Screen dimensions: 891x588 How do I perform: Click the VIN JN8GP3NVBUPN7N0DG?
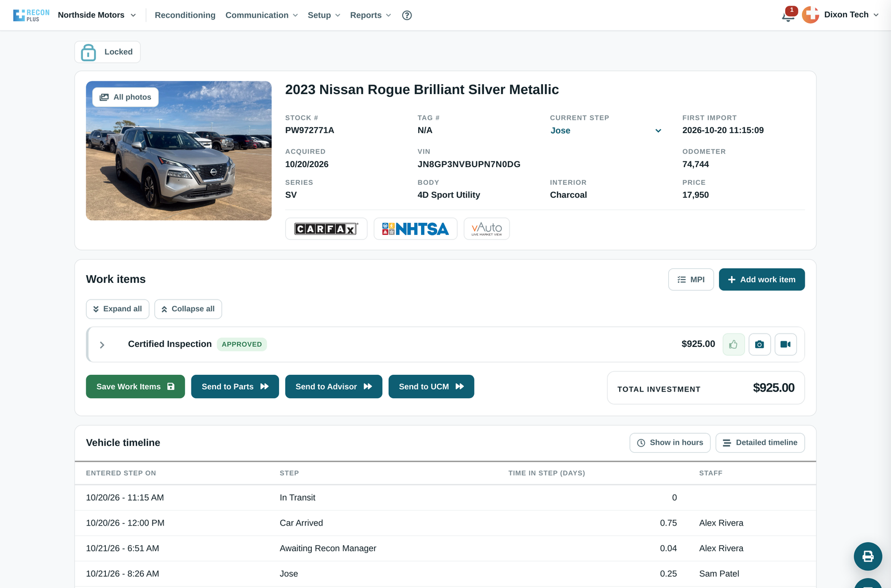[469, 164]
